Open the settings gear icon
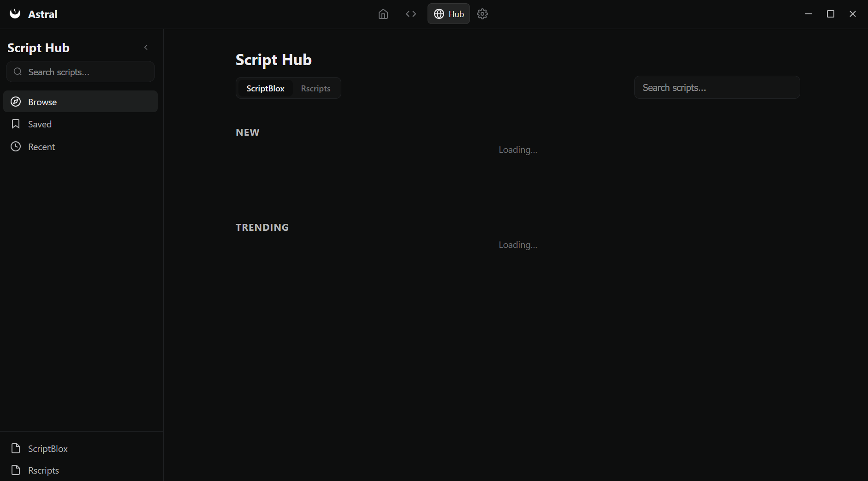 point(482,14)
